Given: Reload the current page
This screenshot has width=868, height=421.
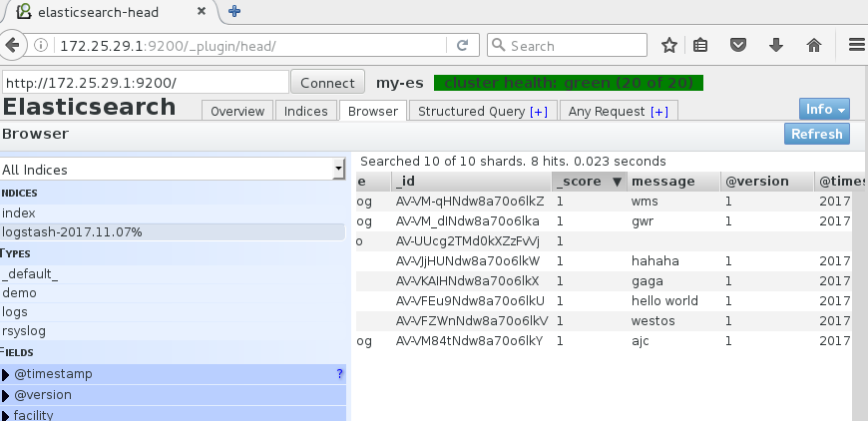Looking at the screenshot, I should (x=463, y=45).
